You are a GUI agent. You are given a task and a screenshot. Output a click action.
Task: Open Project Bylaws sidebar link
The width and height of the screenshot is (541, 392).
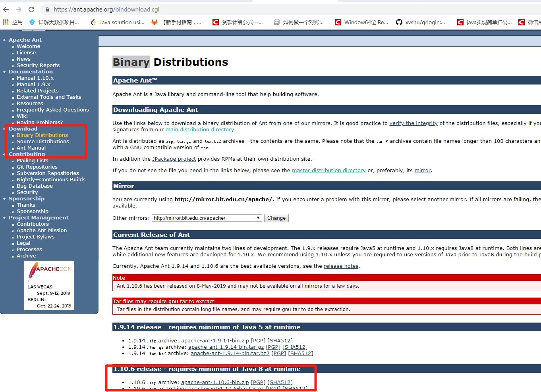(35, 237)
